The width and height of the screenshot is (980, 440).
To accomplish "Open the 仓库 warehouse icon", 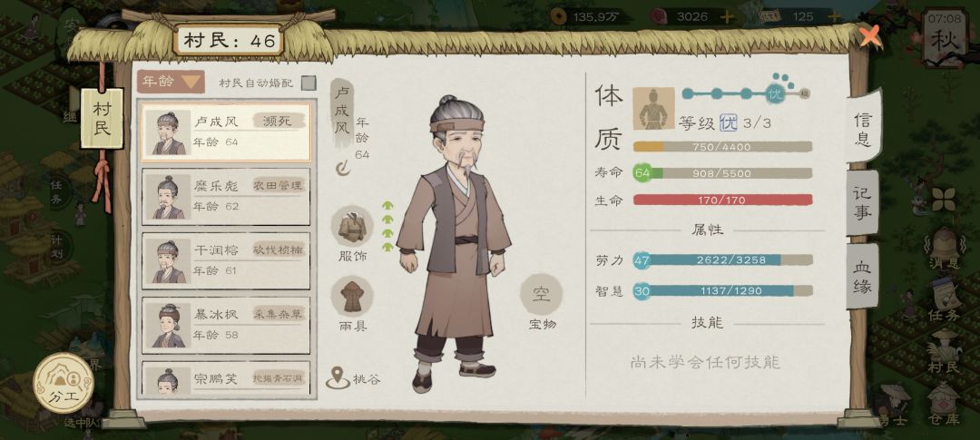I will pyautogui.click(x=943, y=404).
